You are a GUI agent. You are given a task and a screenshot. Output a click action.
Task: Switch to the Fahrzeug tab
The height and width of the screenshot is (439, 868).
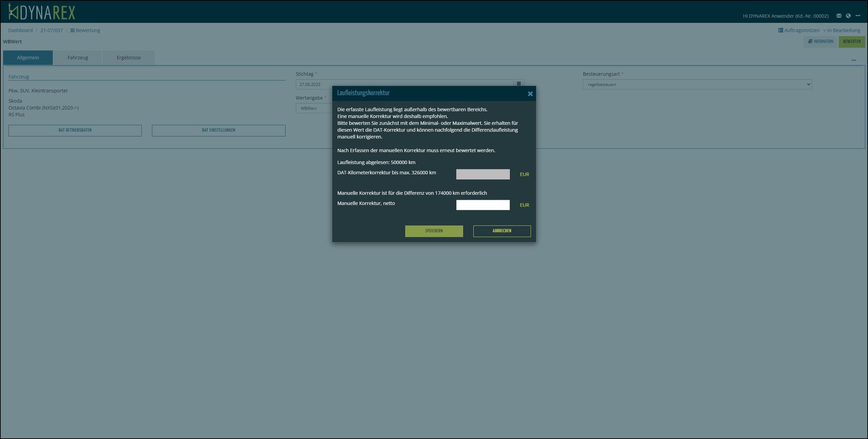click(78, 58)
